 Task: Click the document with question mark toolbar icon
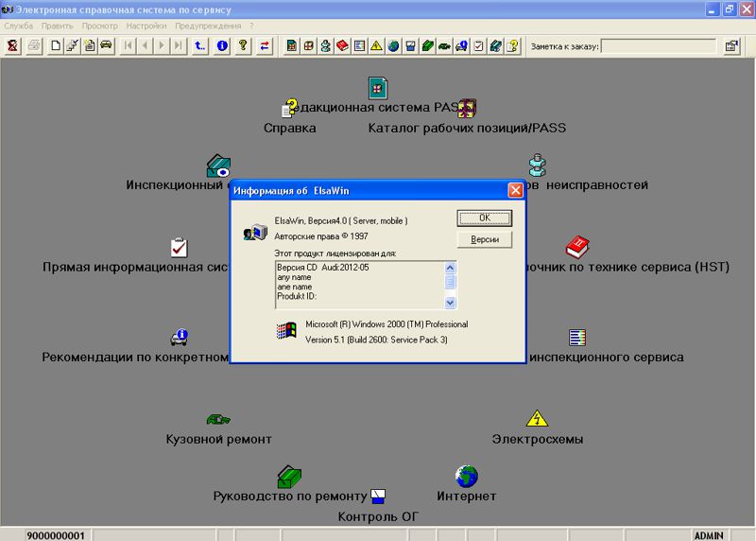click(512, 45)
